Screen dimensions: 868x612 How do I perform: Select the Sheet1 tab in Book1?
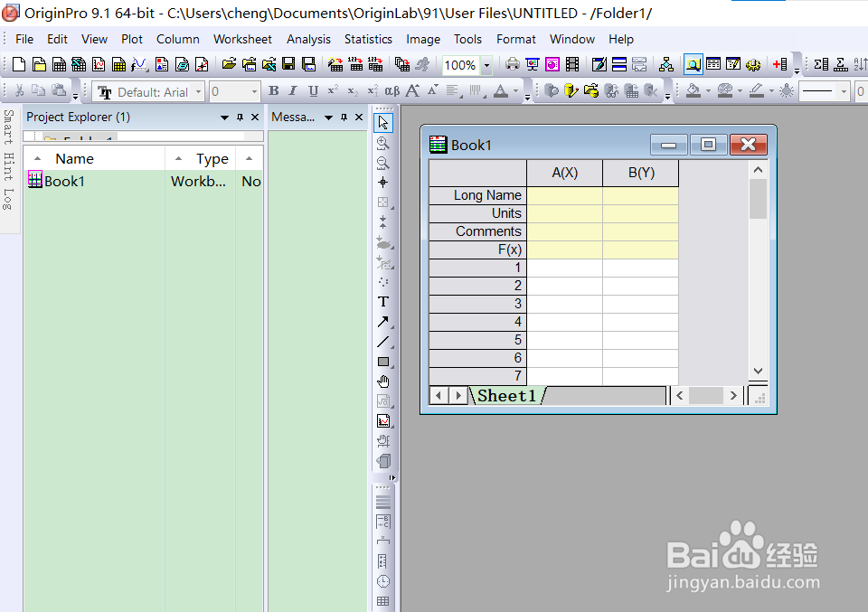pos(507,396)
